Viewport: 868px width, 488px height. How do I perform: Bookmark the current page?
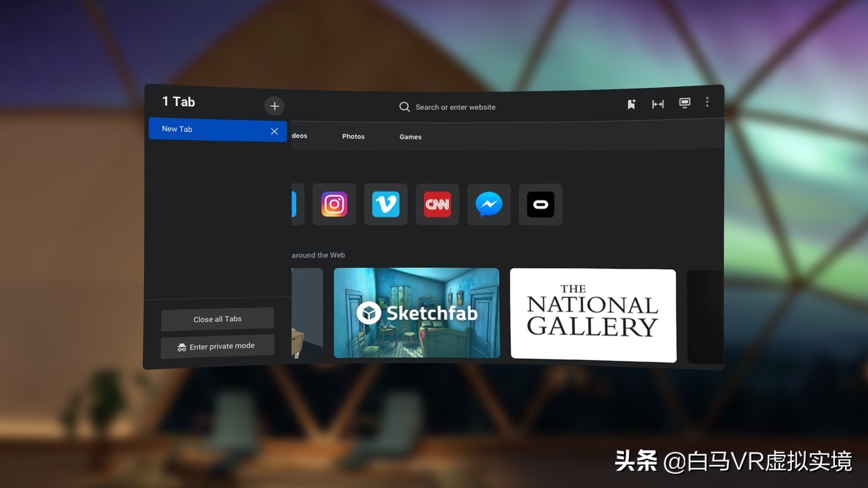(x=631, y=104)
